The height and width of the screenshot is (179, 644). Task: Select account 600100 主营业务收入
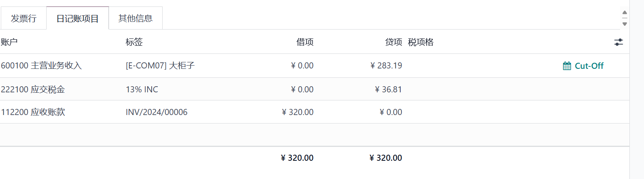coord(41,66)
